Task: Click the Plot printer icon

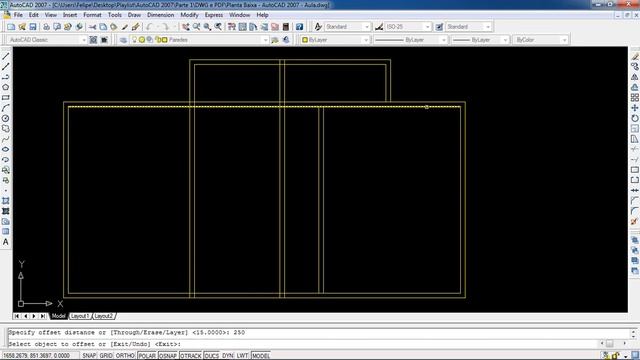Action: (46, 27)
